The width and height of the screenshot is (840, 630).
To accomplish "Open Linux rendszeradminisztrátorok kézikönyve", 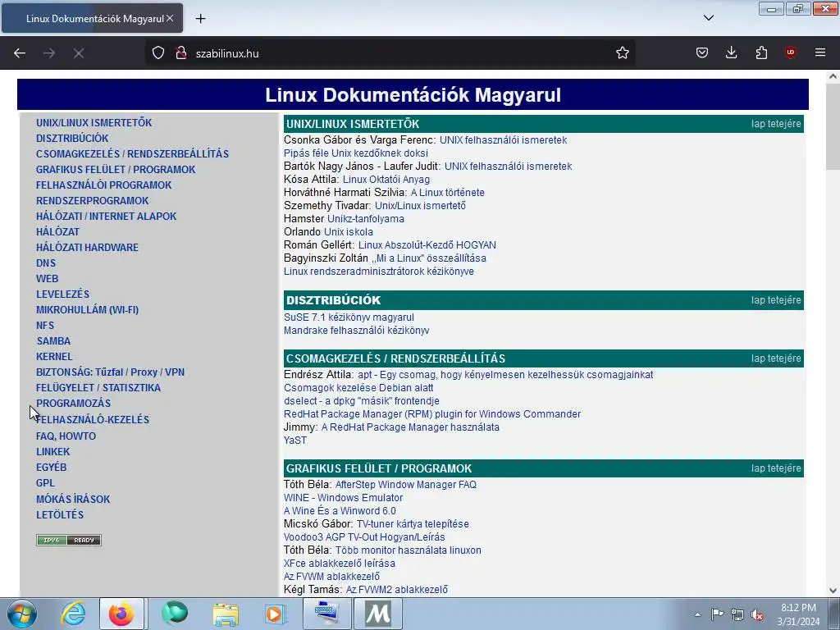I will pos(379,271).
